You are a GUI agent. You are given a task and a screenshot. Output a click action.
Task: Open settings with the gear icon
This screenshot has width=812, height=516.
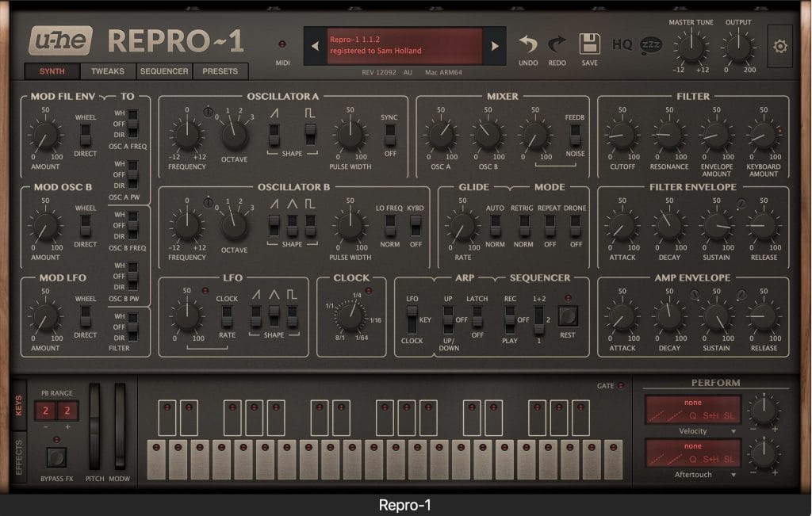780,46
